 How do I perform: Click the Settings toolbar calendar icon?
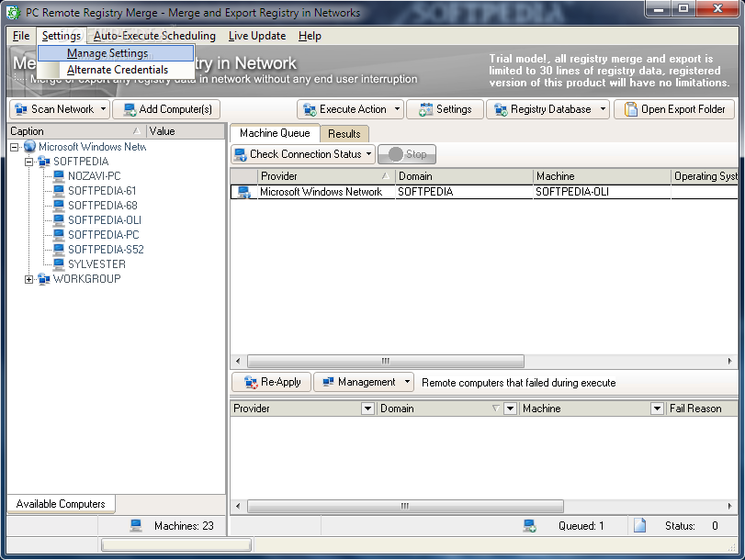[425, 109]
